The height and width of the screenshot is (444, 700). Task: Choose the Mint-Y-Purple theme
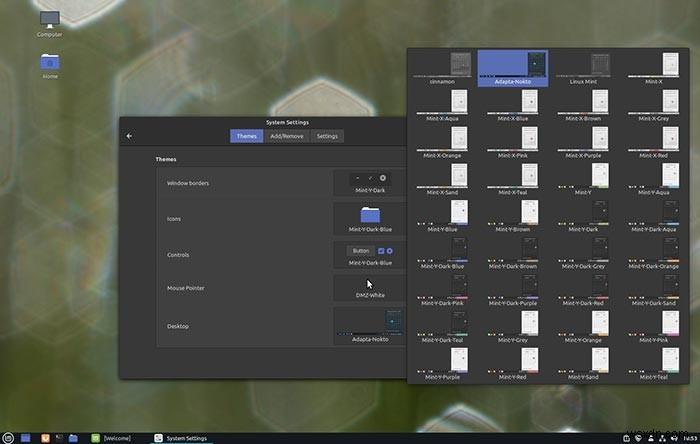pyautogui.click(x=442, y=365)
